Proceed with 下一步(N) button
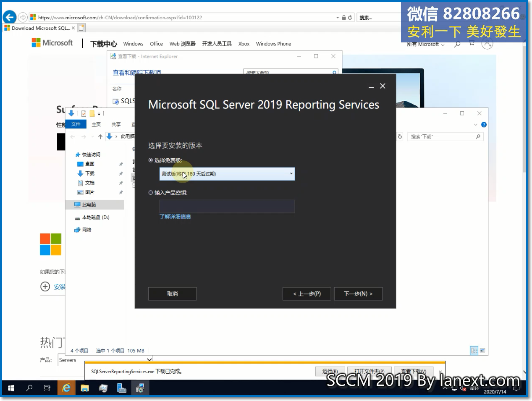The height and width of the screenshot is (401, 532). point(358,294)
